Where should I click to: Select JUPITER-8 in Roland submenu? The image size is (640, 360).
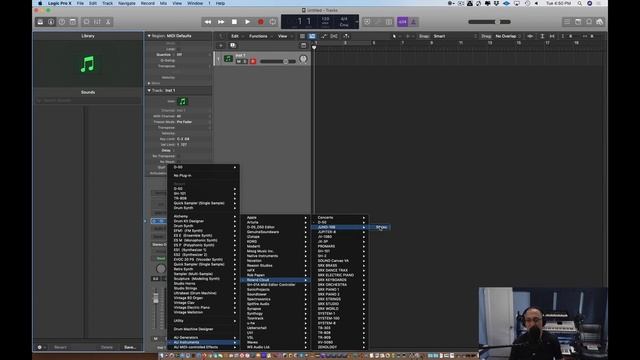pos(340,232)
